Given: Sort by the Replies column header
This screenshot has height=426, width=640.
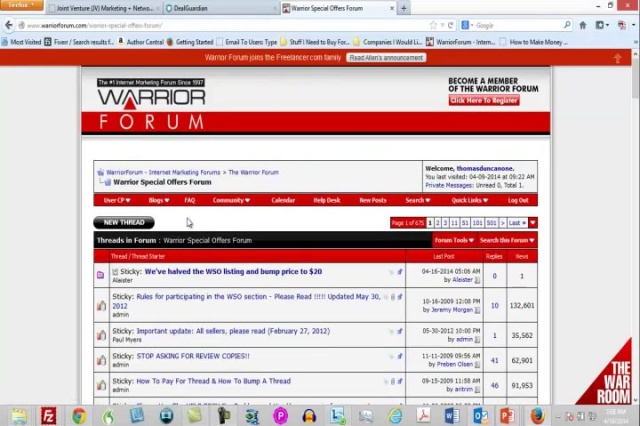Looking at the screenshot, I should pyautogui.click(x=494, y=257).
